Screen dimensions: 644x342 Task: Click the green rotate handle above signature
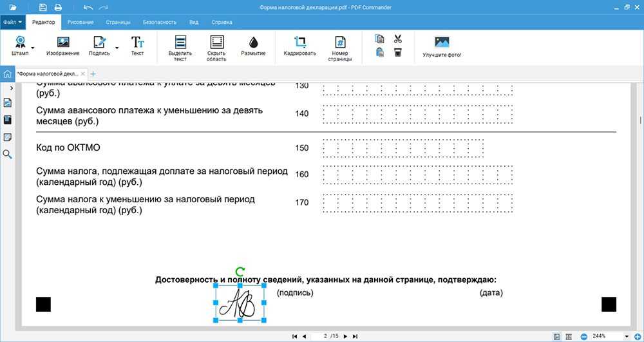[241, 272]
